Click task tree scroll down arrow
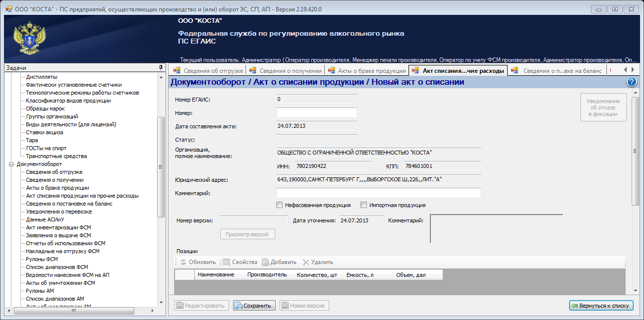 click(161, 302)
